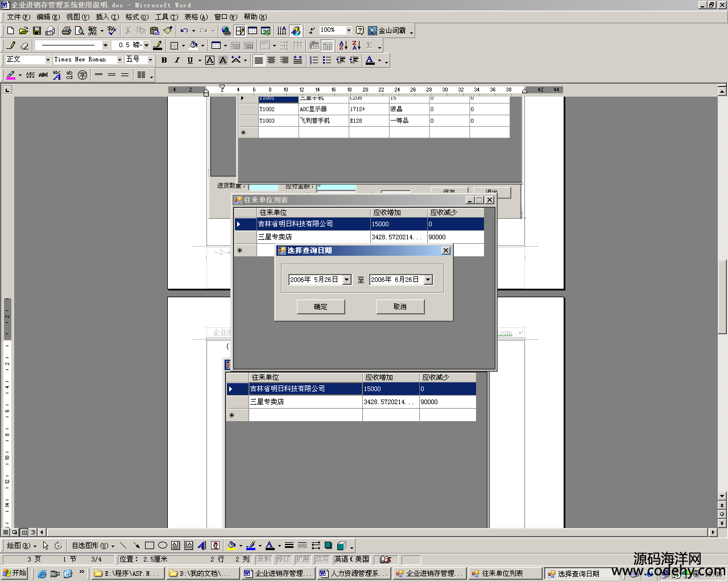Select the table Eraser tool
728x582 pixels.
coord(24,45)
